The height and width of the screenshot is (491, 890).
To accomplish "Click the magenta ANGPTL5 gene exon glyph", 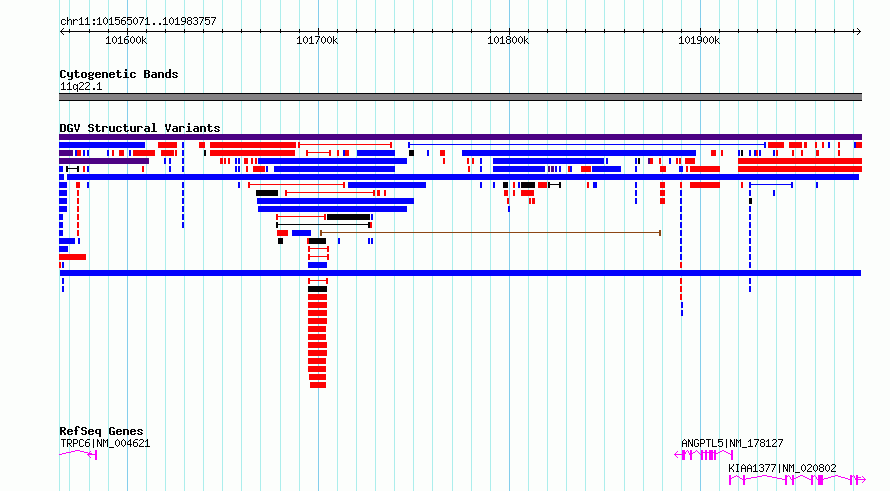I will [704, 455].
